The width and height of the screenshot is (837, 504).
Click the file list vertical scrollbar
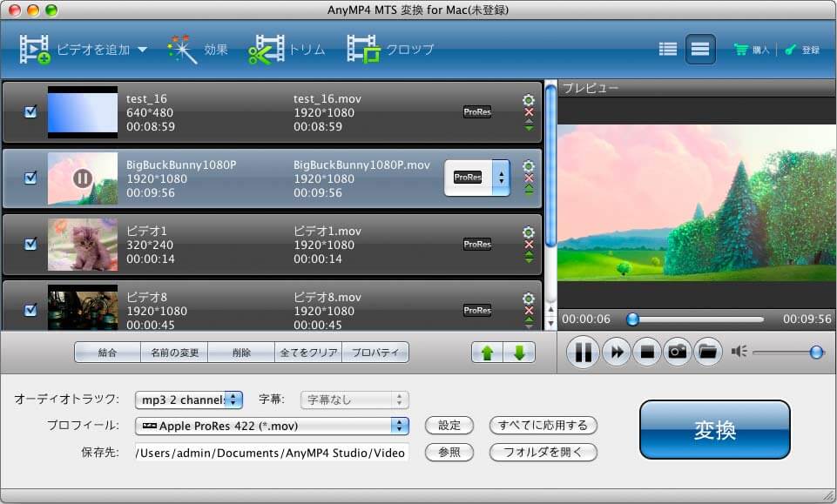coord(550,165)
